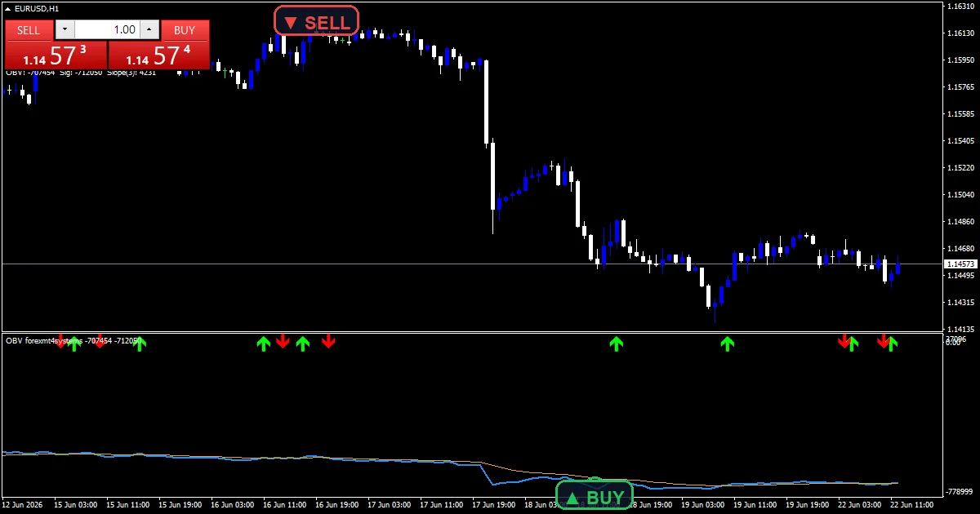Click the 16 Jun 19:00 time axis label
Image resolution: width=980 pixels, height=514 pixels.
click(336, 505)
